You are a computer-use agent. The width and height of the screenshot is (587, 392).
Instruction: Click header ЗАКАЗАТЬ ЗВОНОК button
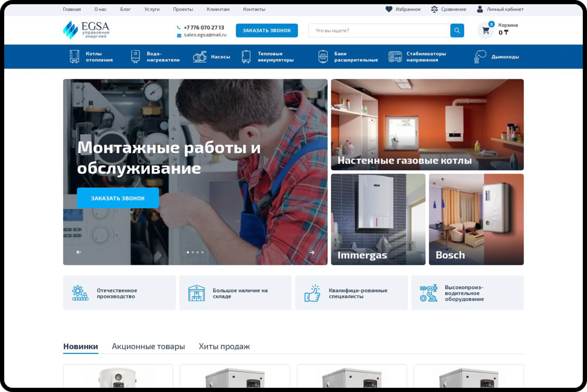(x=267, y=31)
